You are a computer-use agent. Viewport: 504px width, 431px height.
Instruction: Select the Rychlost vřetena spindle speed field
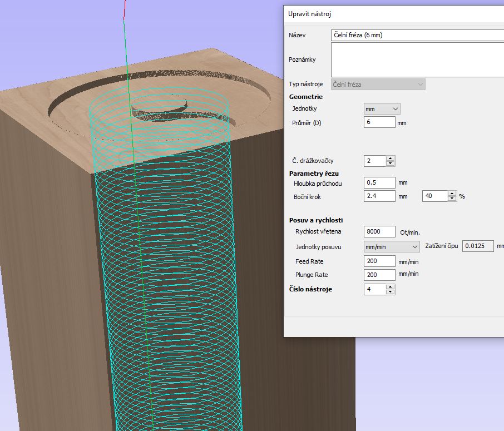point(379,231)
